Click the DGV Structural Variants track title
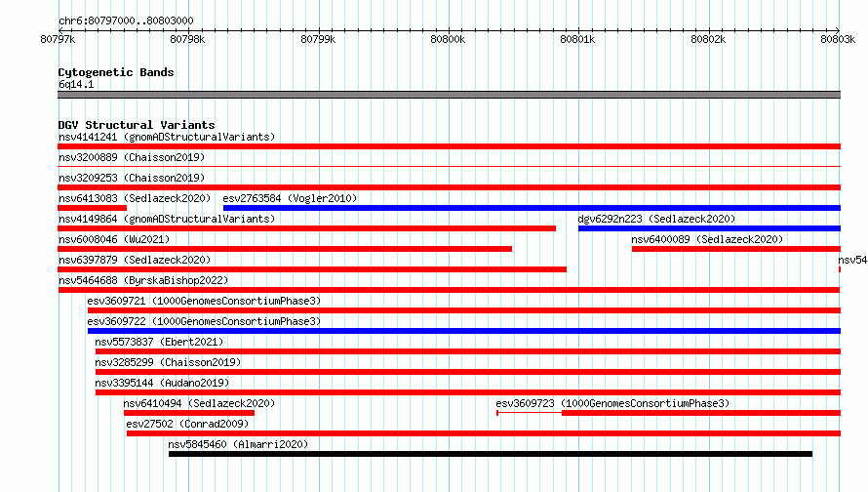This screenshot has width=868, height=492. pyautogui.click(x=137, y=125)
